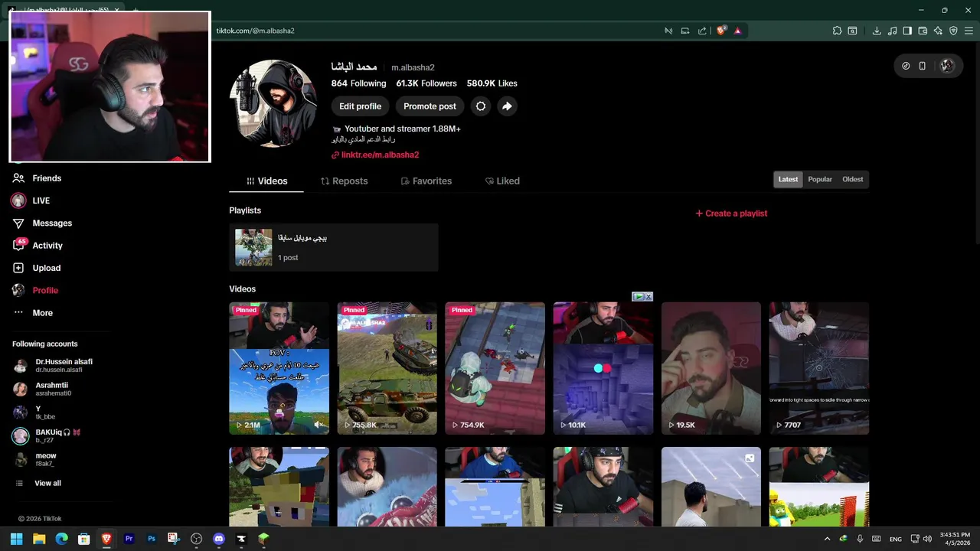980x551 pixels.
Task: Click the share profile arrow icon
Action: tap(507, 106)
